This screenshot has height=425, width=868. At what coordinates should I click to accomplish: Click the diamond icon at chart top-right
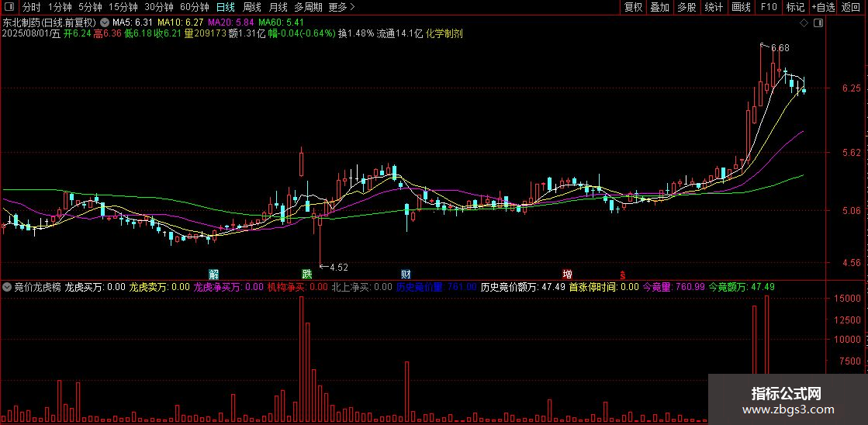coord(803,22)
